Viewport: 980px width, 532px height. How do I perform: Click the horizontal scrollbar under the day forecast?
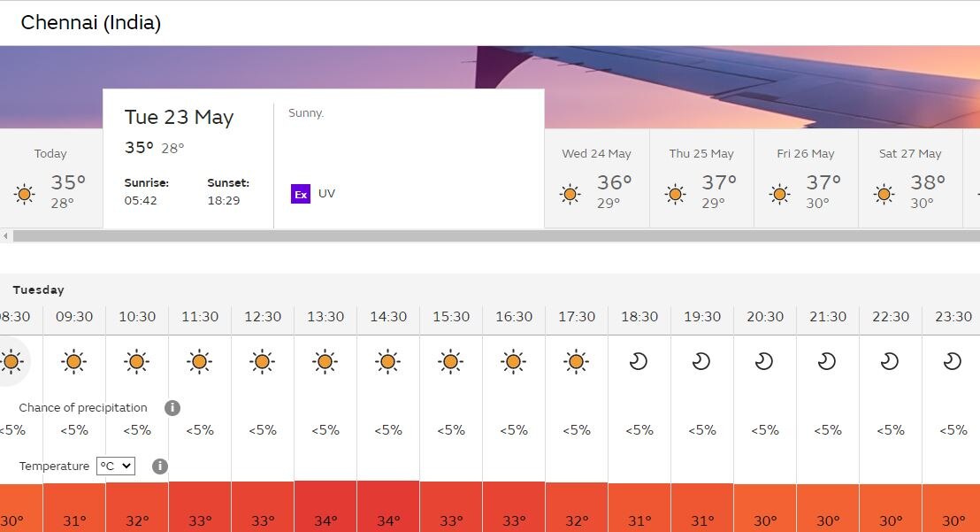tap(495, 236)
